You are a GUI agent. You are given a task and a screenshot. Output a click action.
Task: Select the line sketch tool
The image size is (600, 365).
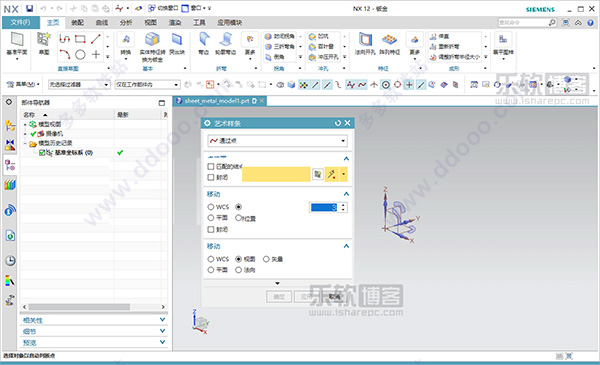point(96,39)
